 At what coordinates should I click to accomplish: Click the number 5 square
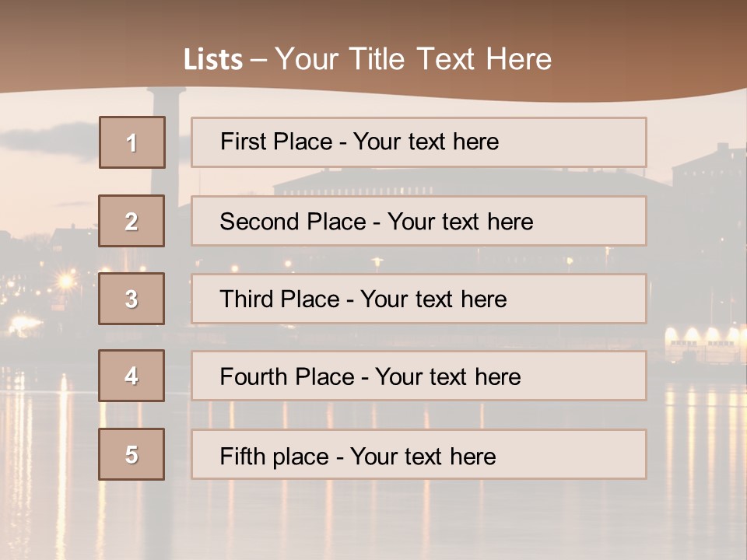(132, 454)
